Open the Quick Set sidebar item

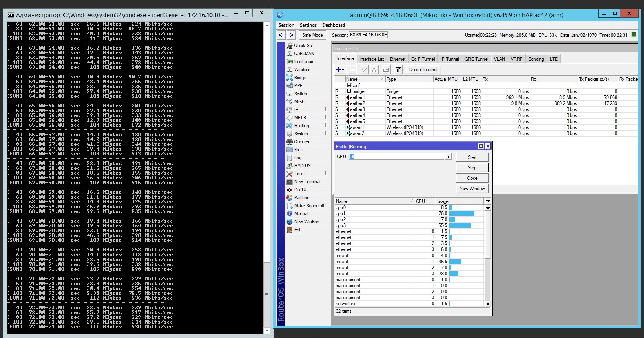(x=304, y=46)
